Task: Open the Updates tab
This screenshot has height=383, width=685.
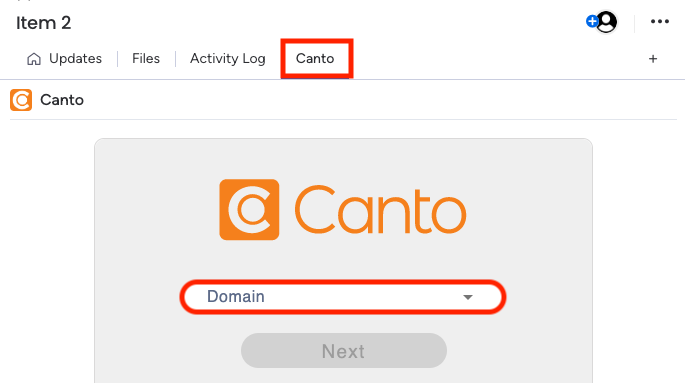Action: point(64,59)
